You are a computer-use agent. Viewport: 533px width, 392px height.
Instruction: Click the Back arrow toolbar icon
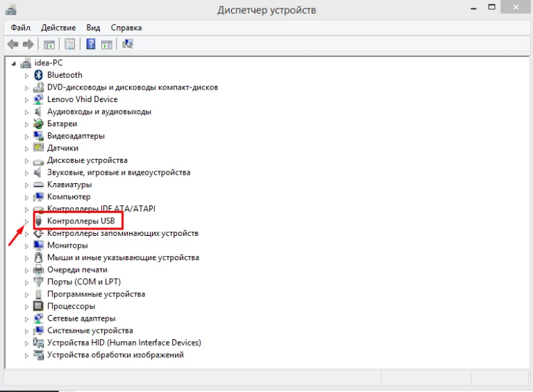pos(13,44)
